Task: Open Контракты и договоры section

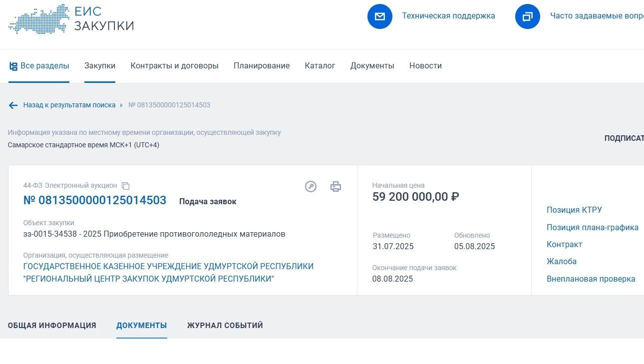Action: coord(174,66)
